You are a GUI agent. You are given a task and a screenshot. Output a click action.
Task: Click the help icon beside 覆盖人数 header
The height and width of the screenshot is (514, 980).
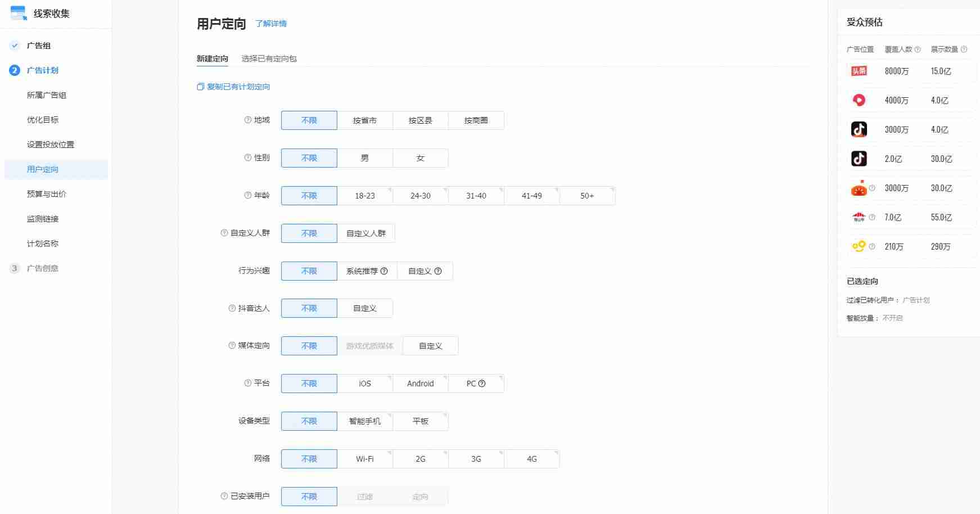click(918, 49)
